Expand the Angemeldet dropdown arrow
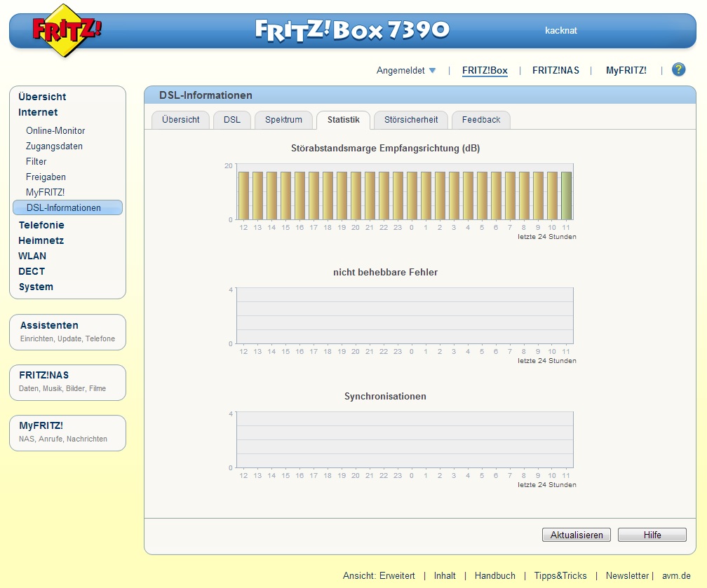Screen dimensions: 707x588 click(432, 70)
